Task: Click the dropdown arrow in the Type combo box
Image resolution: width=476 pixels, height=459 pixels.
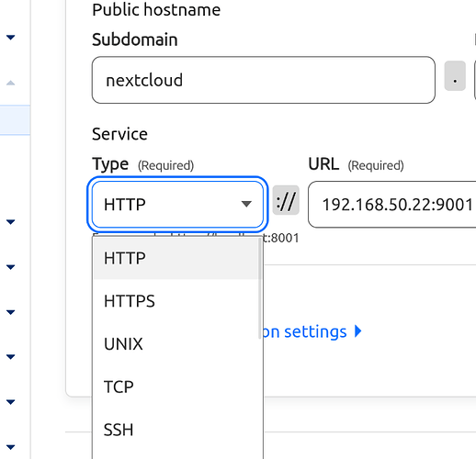Action: (x=246, y=204)
